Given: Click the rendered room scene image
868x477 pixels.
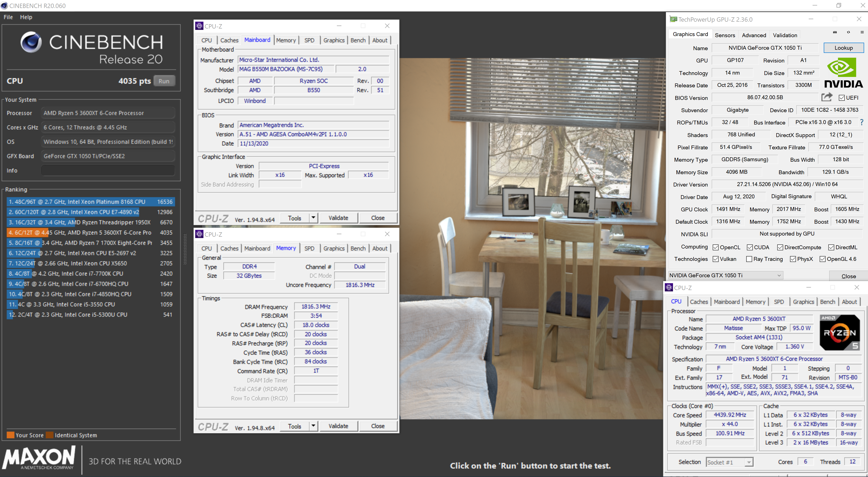Looking at the screenshot, I should pyautogui.click(x=532, y=238).
